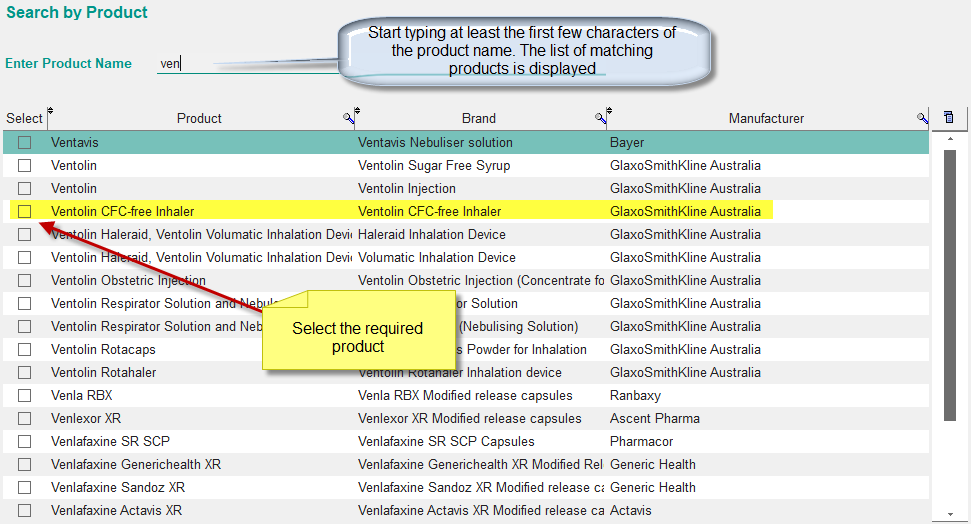The width and height of the screenshot is (971, 524).
Task: Click the Venlexor XR product cell
Action: (x=86, y=418)
